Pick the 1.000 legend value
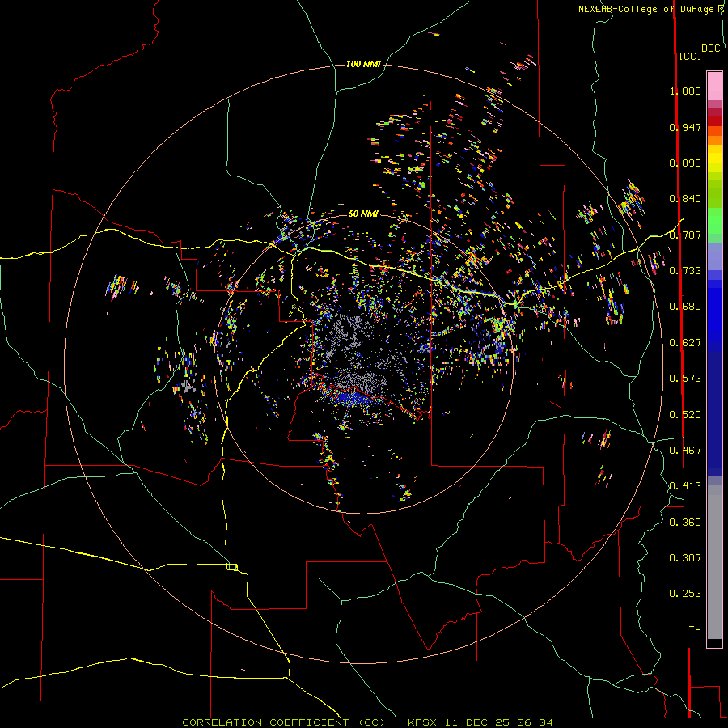Viewport: 728px width, 728px height. tap(685, 91)
